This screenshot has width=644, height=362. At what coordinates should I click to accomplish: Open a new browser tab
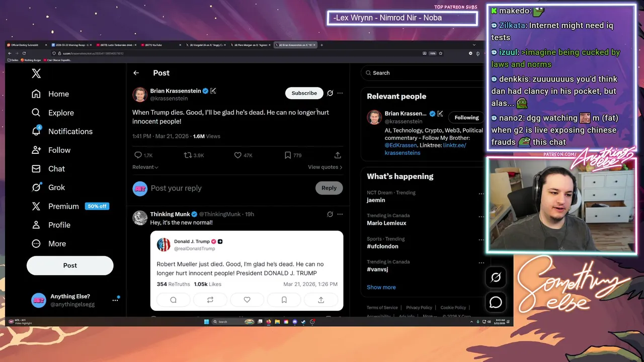point(322,45)
